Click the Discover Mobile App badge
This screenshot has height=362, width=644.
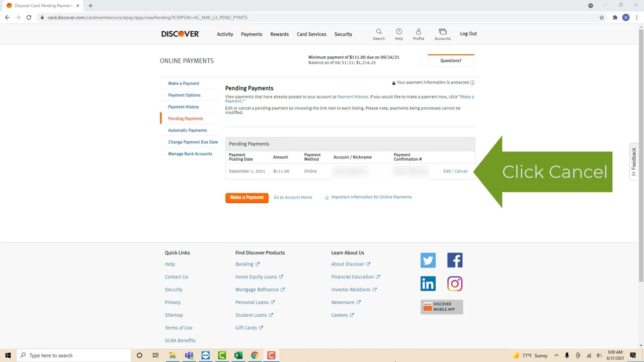442,307
